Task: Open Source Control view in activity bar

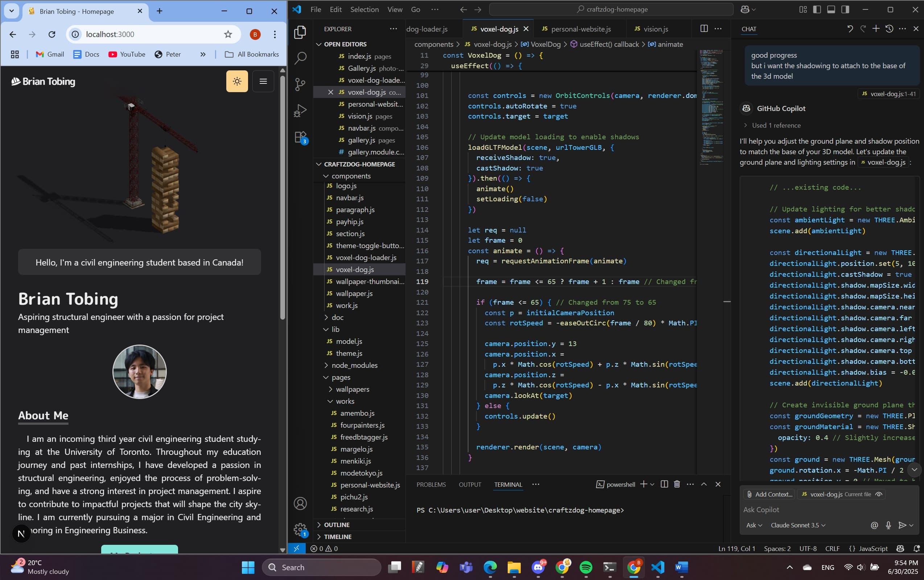Action: pyautogui.click(x=300, y=85)
